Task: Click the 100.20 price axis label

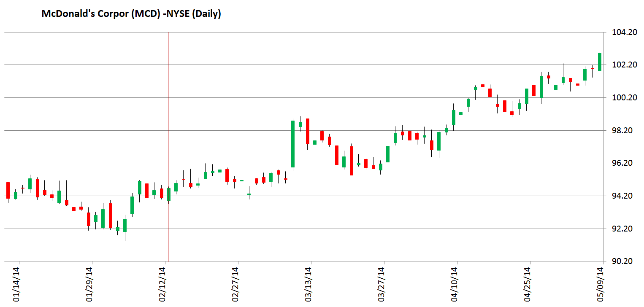Action: 624,98
